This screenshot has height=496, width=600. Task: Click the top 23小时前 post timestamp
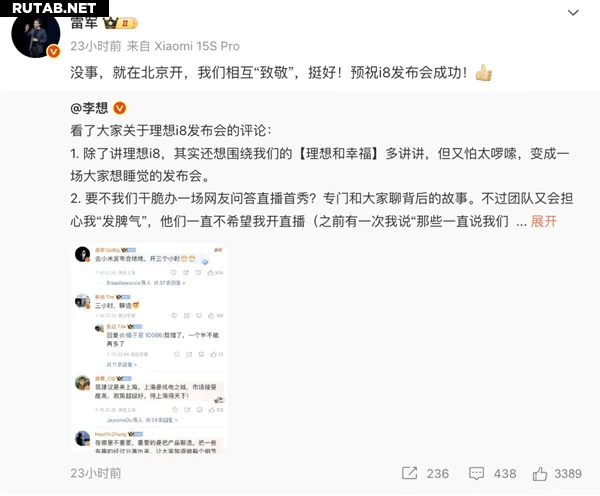click(x=96, y=46)
